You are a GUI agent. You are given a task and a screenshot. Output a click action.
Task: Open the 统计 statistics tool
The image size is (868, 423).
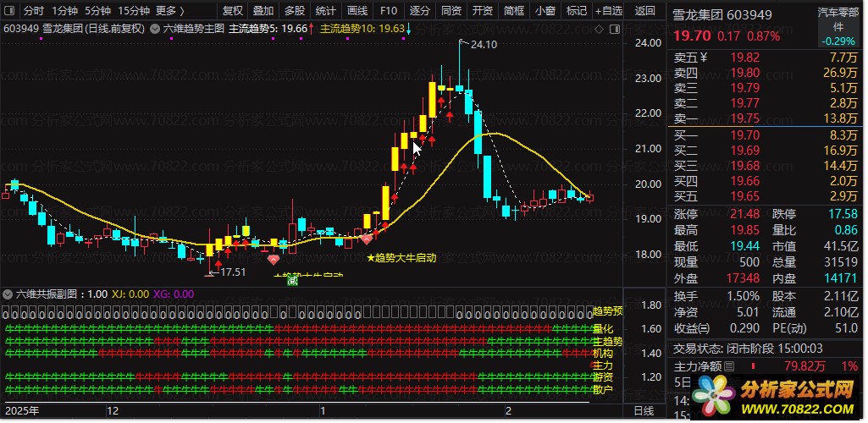(325, 10)
